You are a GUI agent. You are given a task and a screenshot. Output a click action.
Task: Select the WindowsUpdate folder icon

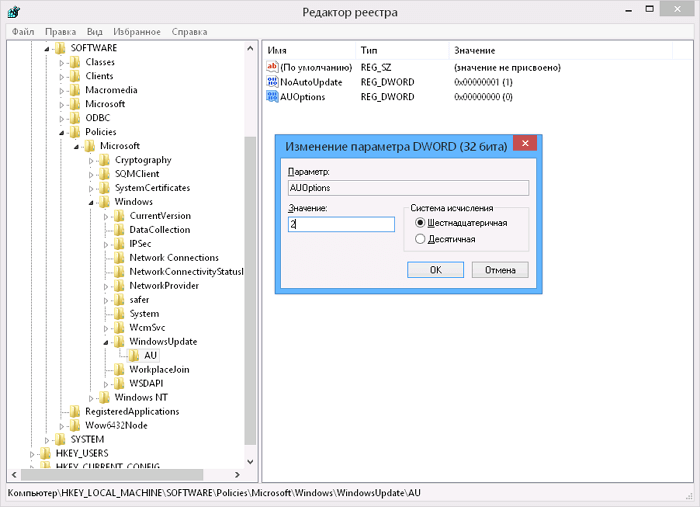point(120,342)
